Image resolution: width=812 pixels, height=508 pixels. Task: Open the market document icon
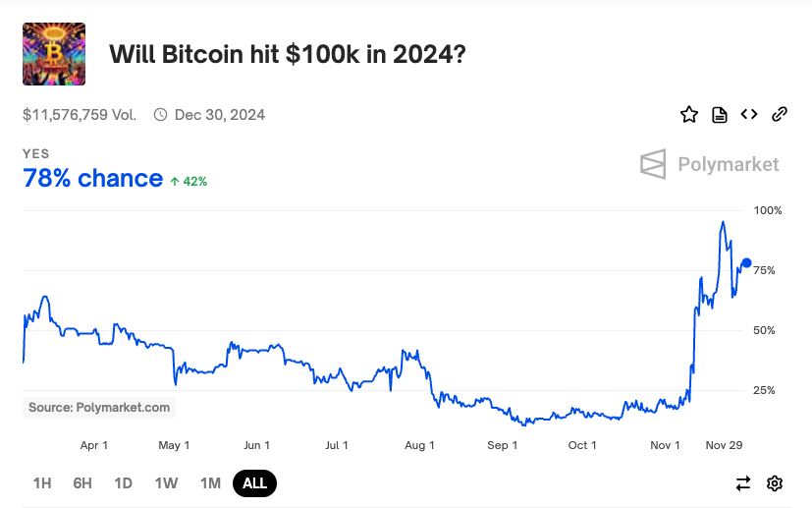point(720,115)
